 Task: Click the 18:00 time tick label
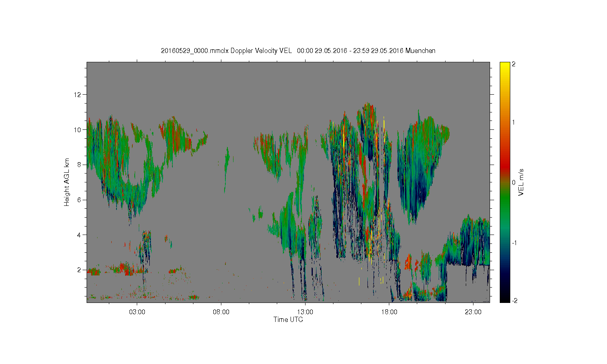[389, 312]
